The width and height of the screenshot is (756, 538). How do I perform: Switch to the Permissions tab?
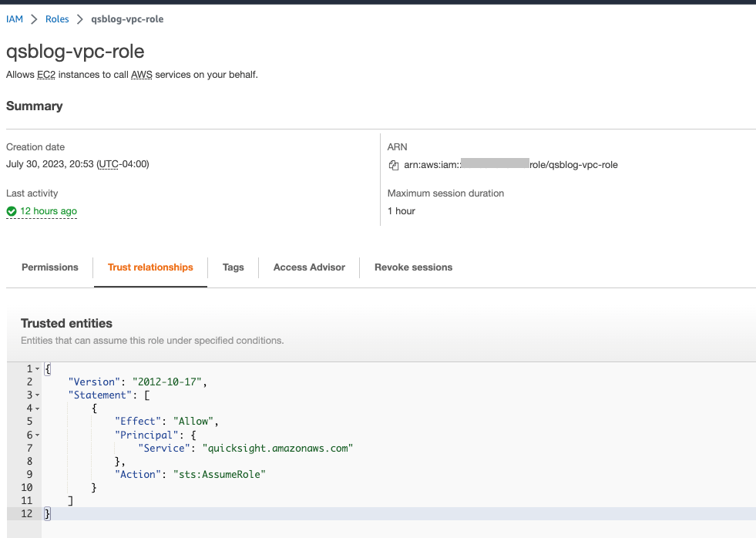50,267
